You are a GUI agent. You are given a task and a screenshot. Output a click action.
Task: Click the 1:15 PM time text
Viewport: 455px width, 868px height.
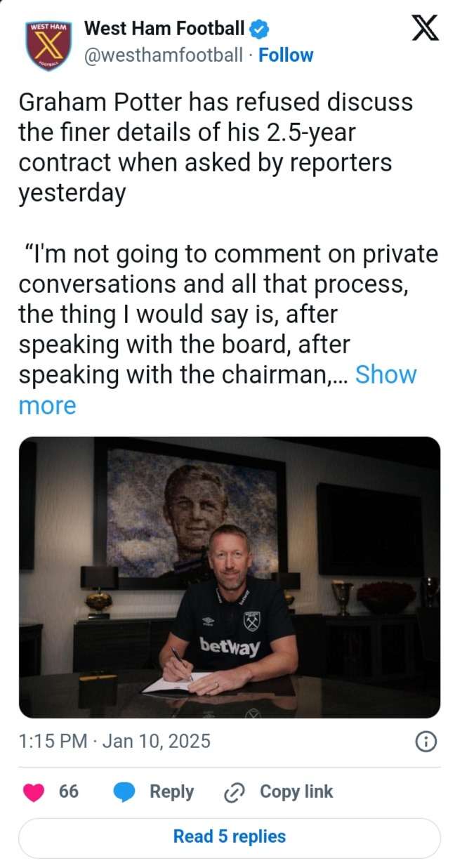pyautogui.click(x=53, y=741)
